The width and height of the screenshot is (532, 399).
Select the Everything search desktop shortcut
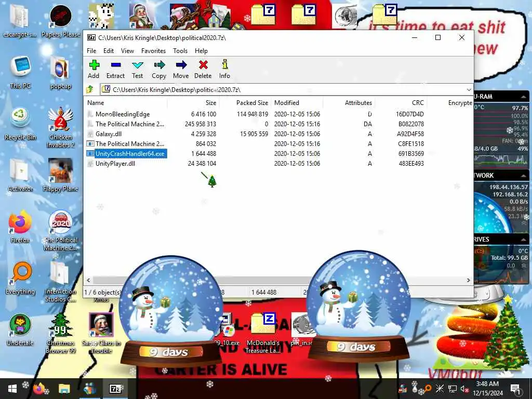tap(20, 278)
